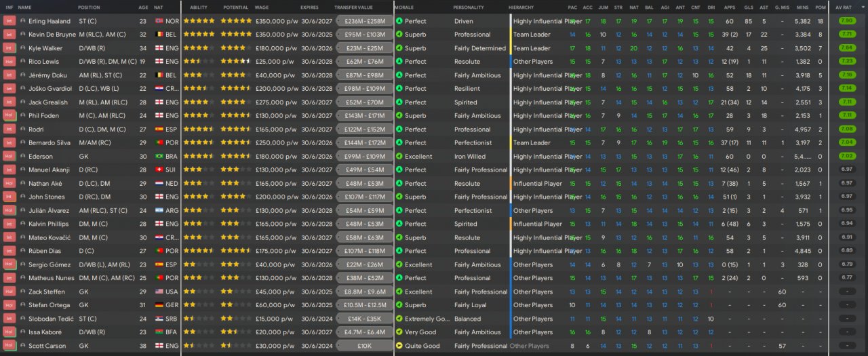Open player info icon beside Jérémy Doku
Viewport: 868px width, 356px height.
(x=23, y=75)
